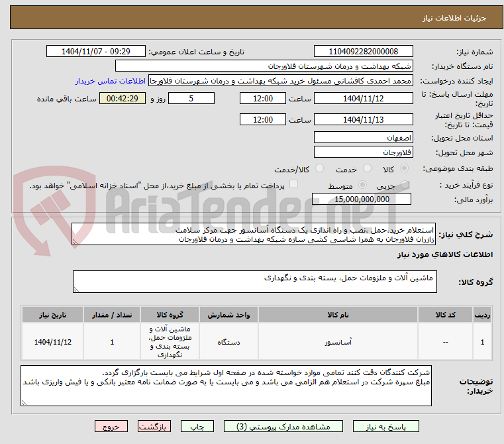Click the province field اصفهان
This screenshot has height=444, width=504.
[x=363, y=137]
